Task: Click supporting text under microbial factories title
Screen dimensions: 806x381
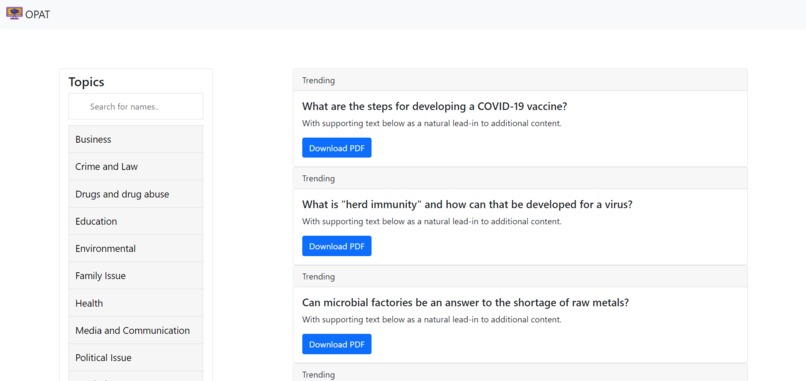Action: point(431,319)
